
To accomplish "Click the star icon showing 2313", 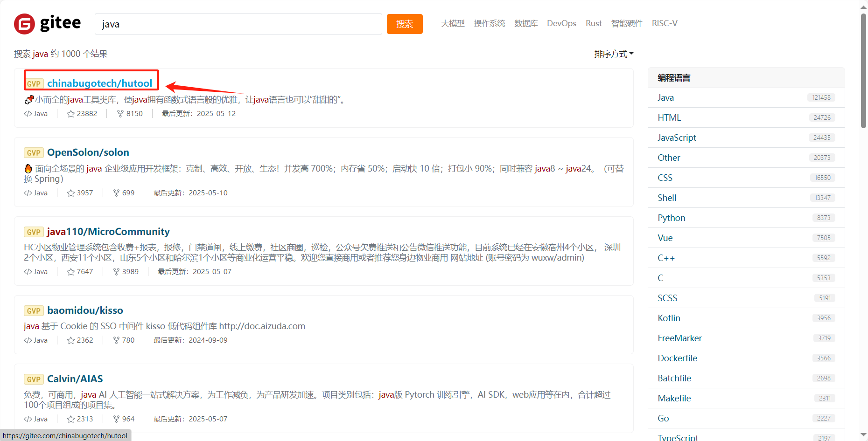I will [x=71, y=419].
